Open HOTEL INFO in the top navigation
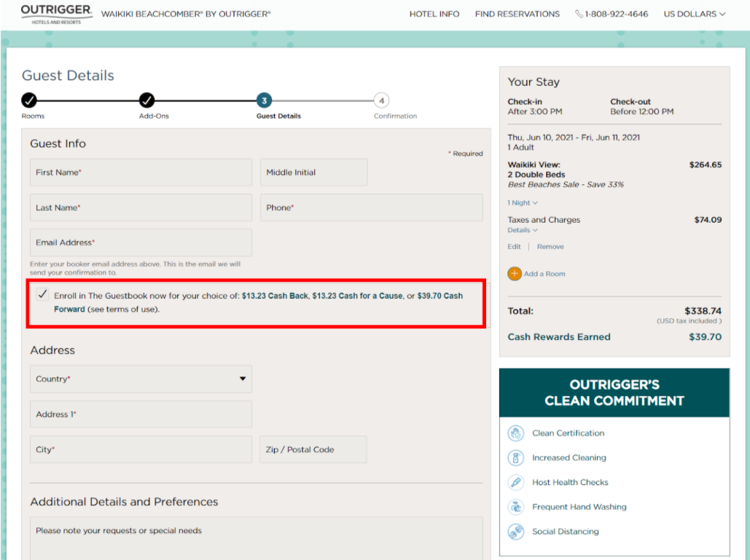 tap(434, 15)
